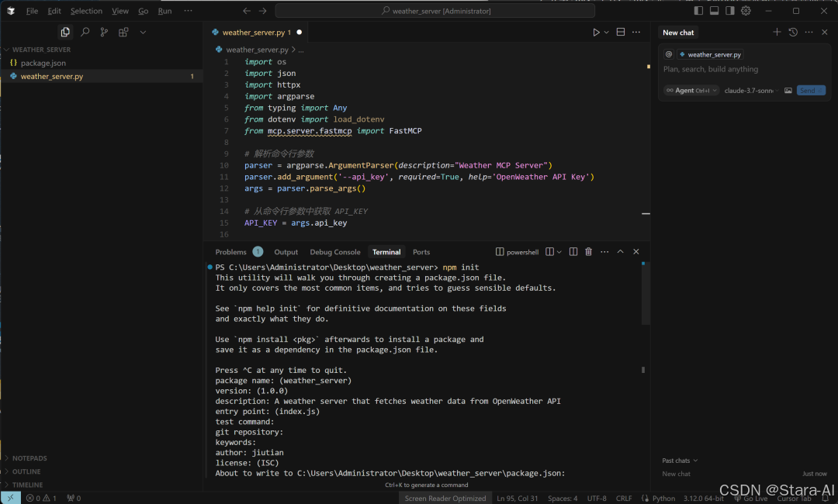Switch to the weather_server.py editor tab

[256, 32]
